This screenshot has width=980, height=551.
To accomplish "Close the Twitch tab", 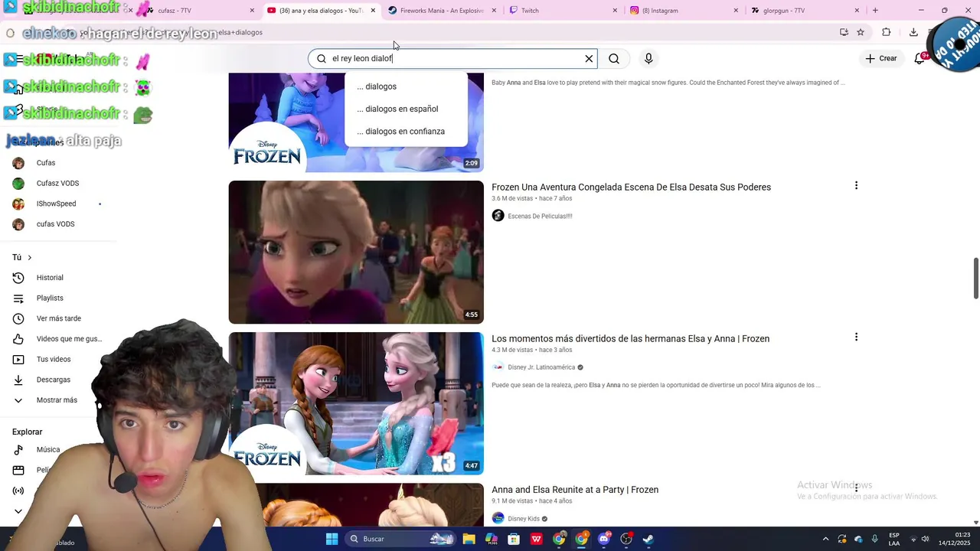I will tap(615, 11).
